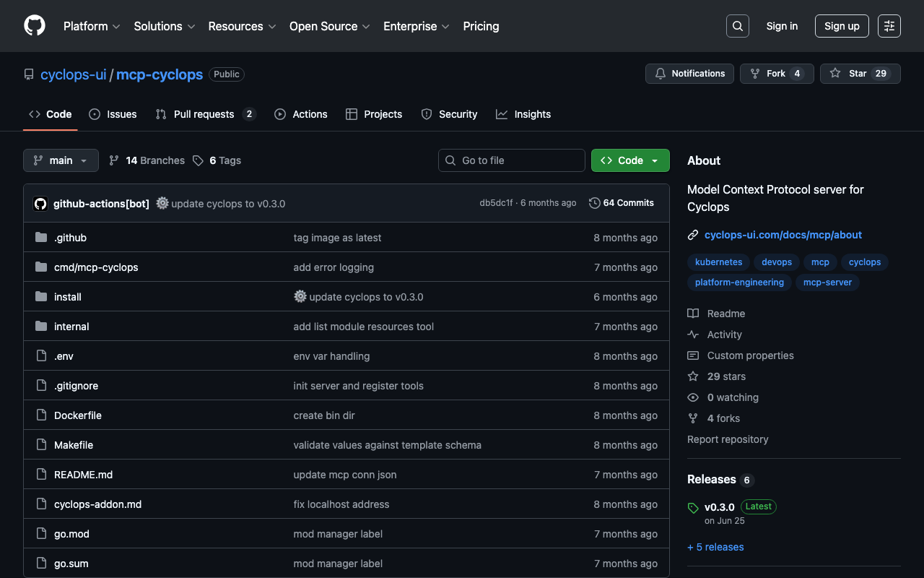
Task: Open the Pull requests tab
Action: 205,114
